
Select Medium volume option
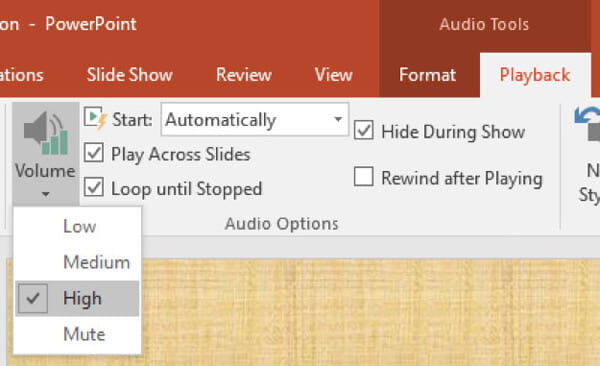click(77, 262)
